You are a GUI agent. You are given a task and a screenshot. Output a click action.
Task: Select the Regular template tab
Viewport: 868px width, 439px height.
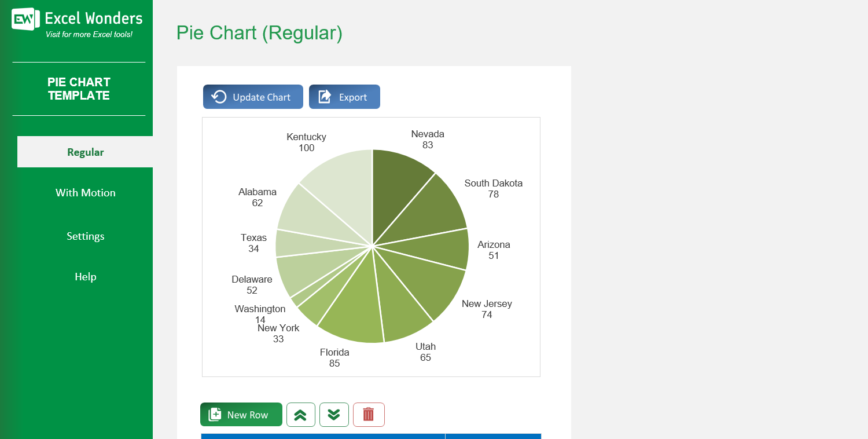[x=85, y=152]
